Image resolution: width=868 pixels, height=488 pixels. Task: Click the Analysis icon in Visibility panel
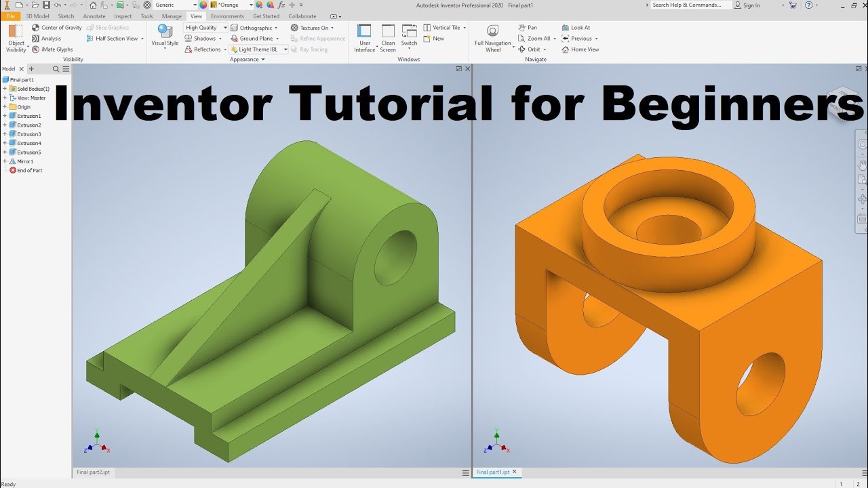click(x=36, y=39)
